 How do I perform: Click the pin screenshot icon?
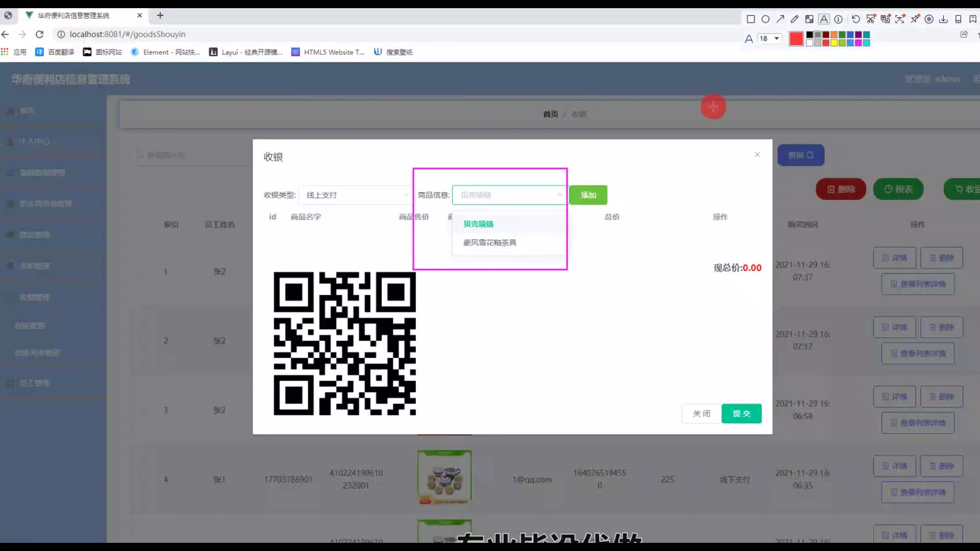(x=915, y=19)
